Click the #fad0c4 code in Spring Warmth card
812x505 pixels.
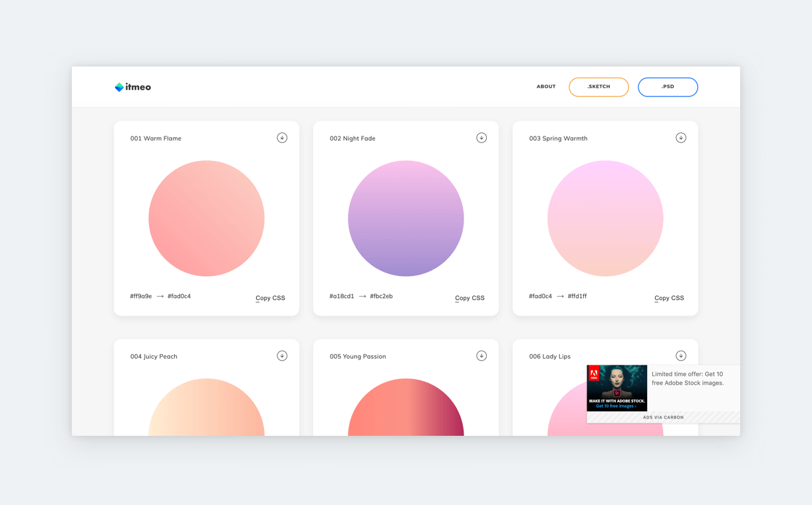pos(541,296)
